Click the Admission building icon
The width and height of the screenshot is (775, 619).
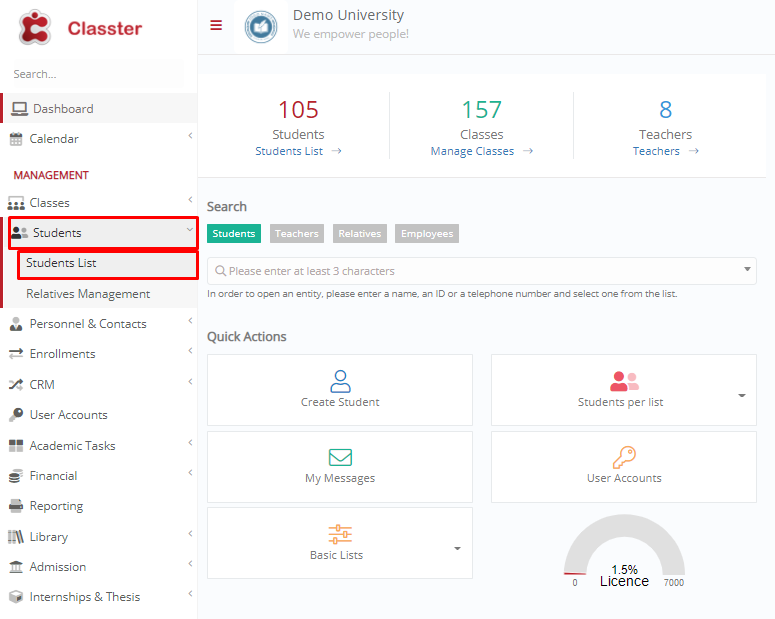tap(16, 567)
